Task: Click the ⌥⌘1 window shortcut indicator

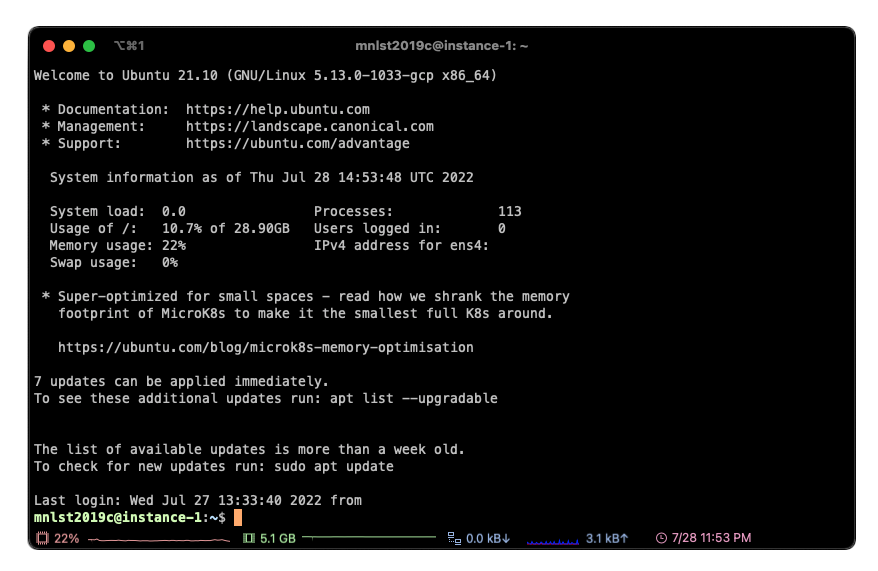Action: coord(129,46)
